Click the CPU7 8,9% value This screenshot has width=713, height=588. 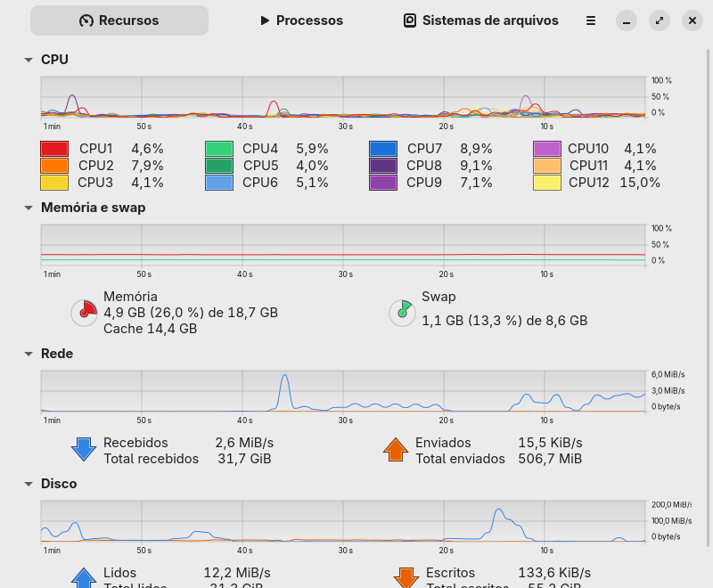coord(476,149)
